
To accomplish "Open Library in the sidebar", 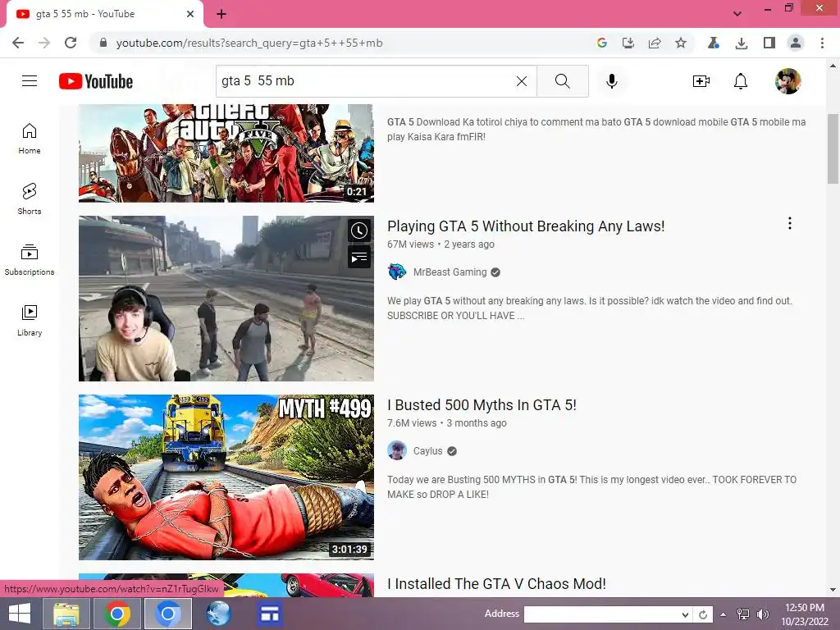I will 30,321.
